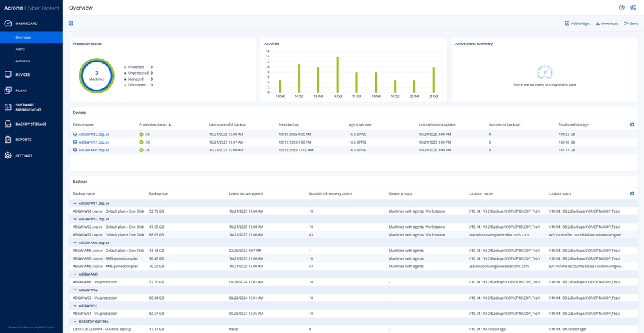The width and height of the screenshot is (644, 333).
Task: Open Software Management in sidebar
Action: [x=28, y=107]
